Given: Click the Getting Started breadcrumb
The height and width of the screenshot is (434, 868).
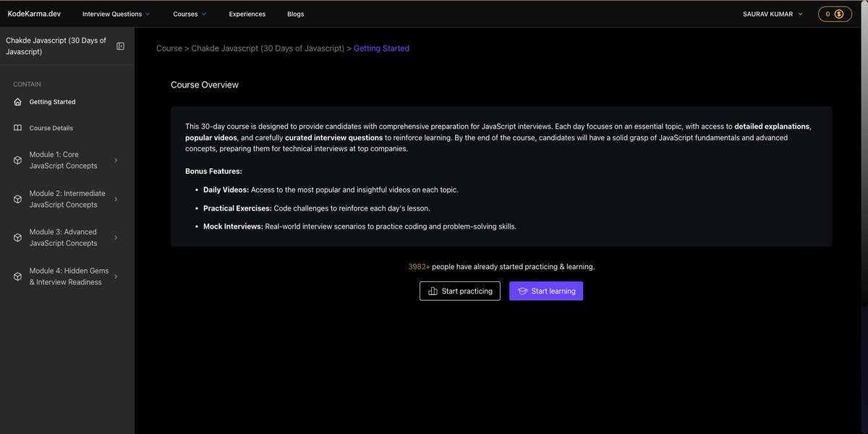Looking at the screenshot, I should point(381,48).
